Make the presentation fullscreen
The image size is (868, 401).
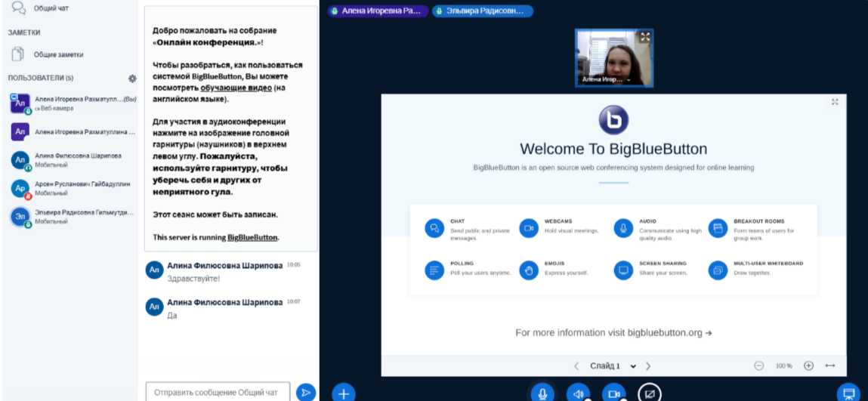click(x=835, y=102)
